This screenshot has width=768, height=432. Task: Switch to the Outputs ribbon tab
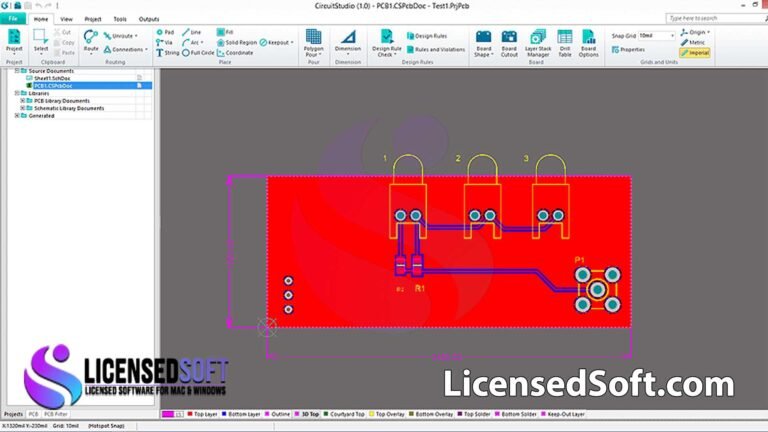(149, 19)
